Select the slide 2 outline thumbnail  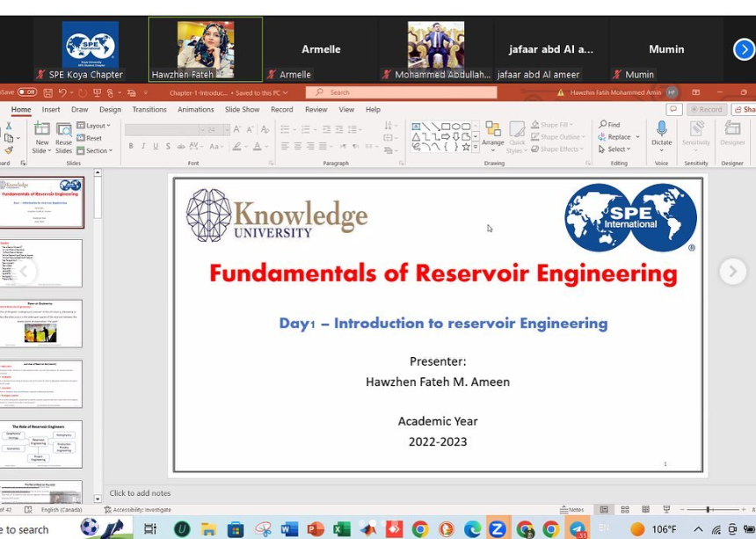click(41, 263)
